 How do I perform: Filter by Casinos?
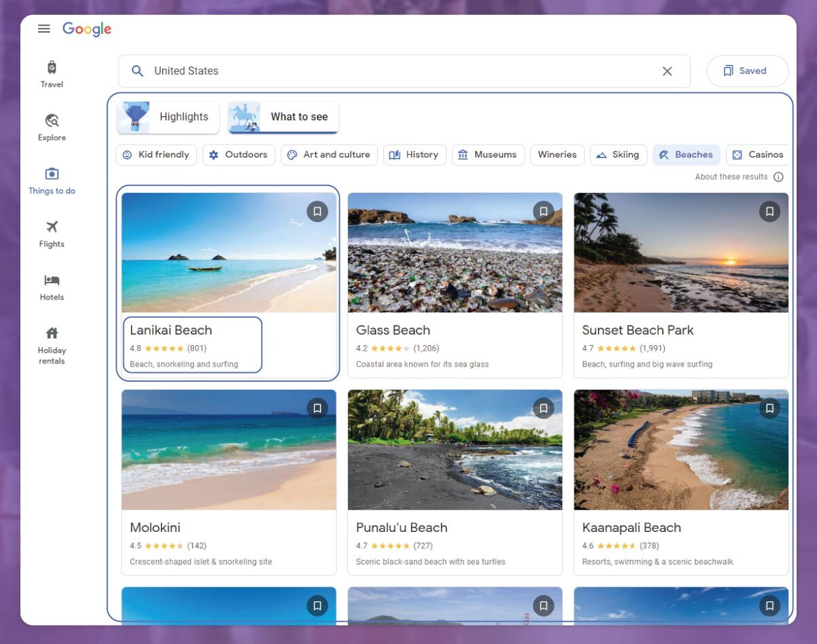pyautogui.click(x=757, y=155)
